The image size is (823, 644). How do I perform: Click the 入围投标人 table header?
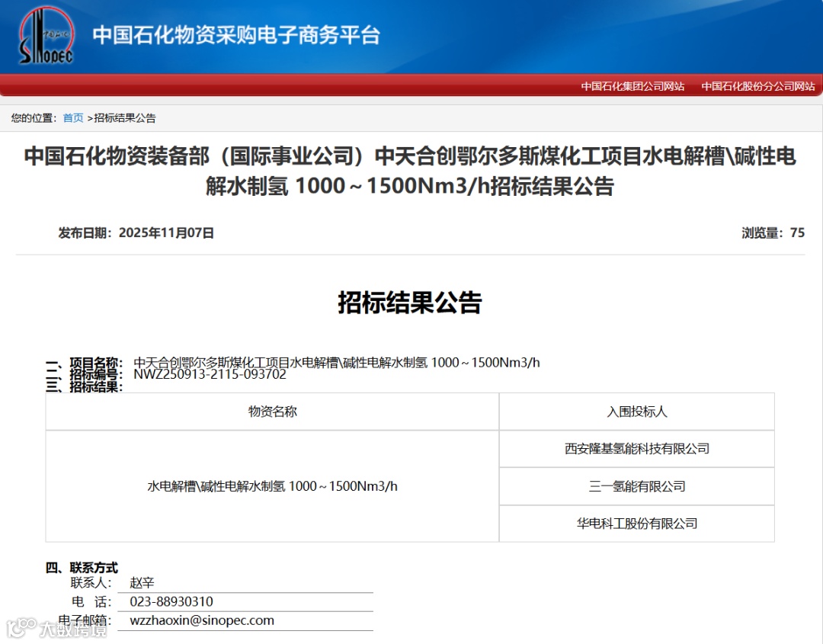(x=636, y=412)
